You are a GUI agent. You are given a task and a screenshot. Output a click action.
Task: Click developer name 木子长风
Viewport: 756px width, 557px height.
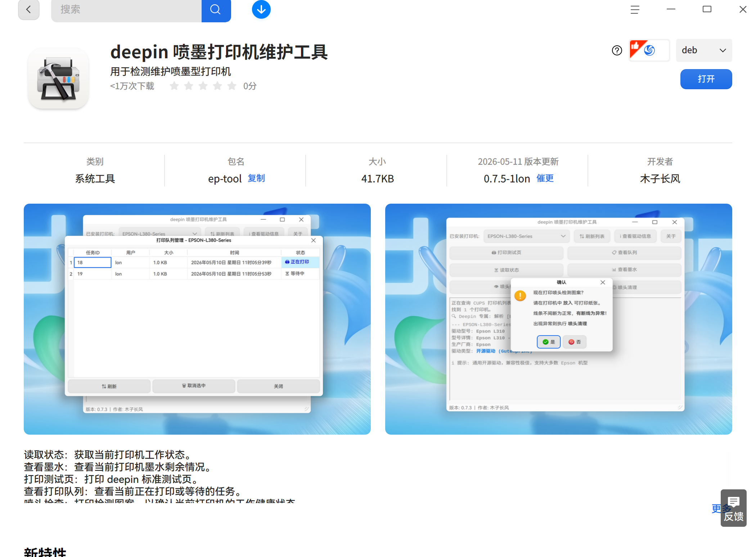tap(660, 178)
